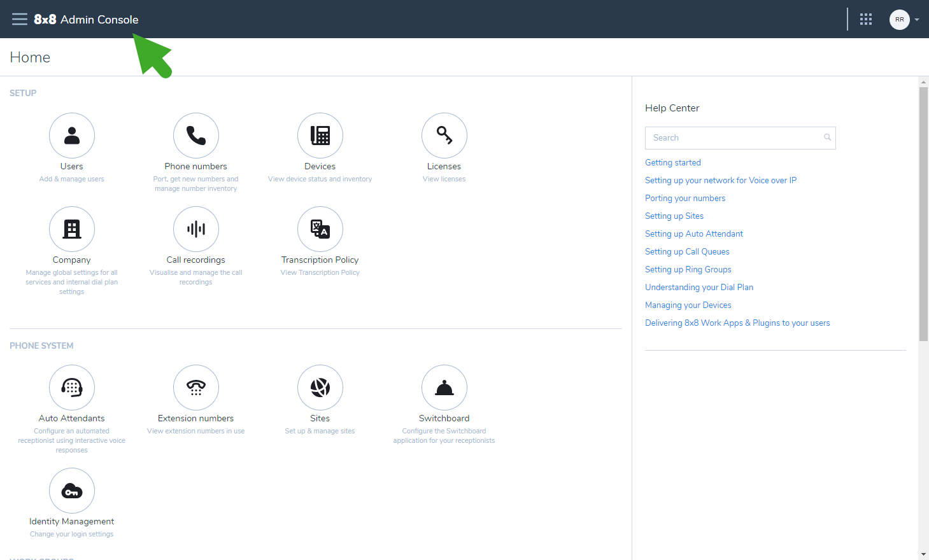Screen dimensions: 929x560
Task: Open the Getting started help link
Action: coord(673,162)
